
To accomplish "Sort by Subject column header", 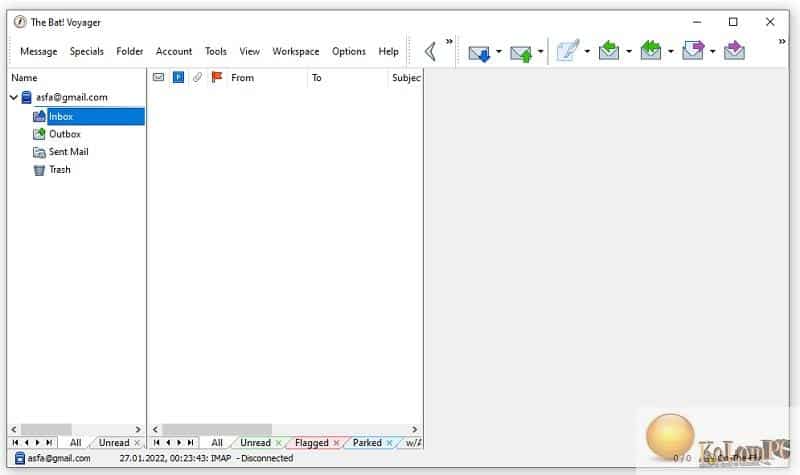I will [406, 78].
